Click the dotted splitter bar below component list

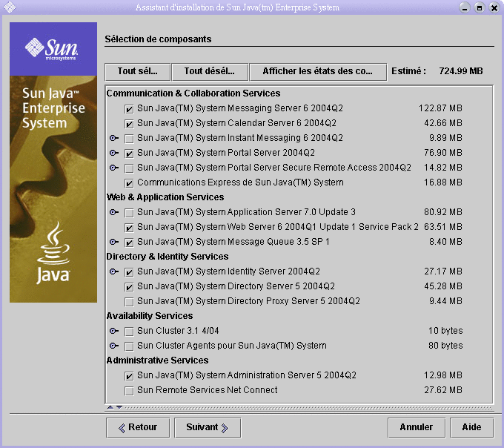[308, 408]
